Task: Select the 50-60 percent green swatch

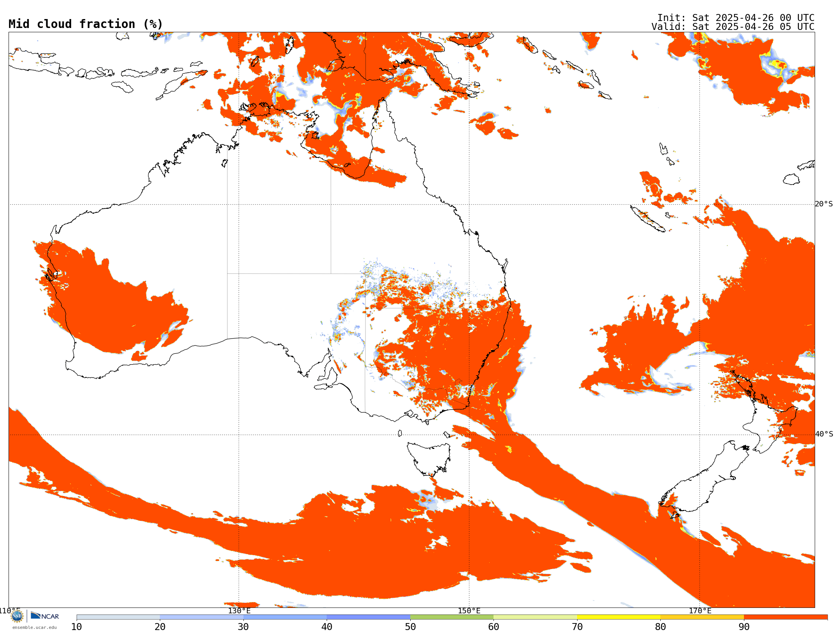Action: click(x=452, y=617)
